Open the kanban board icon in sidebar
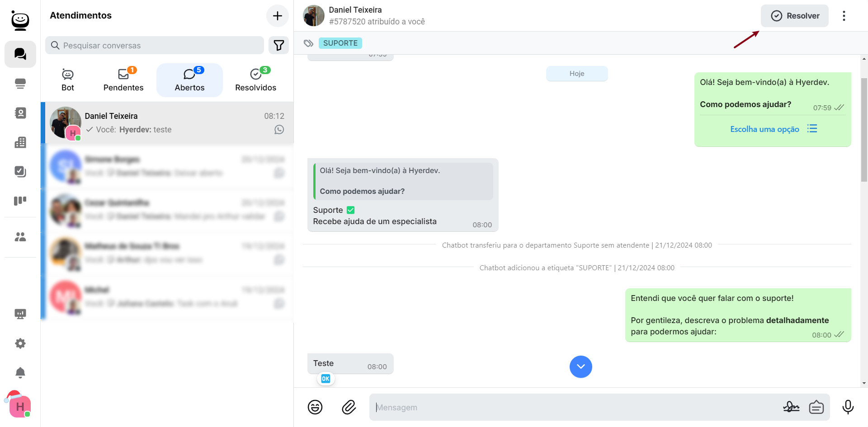 point(20,201)
